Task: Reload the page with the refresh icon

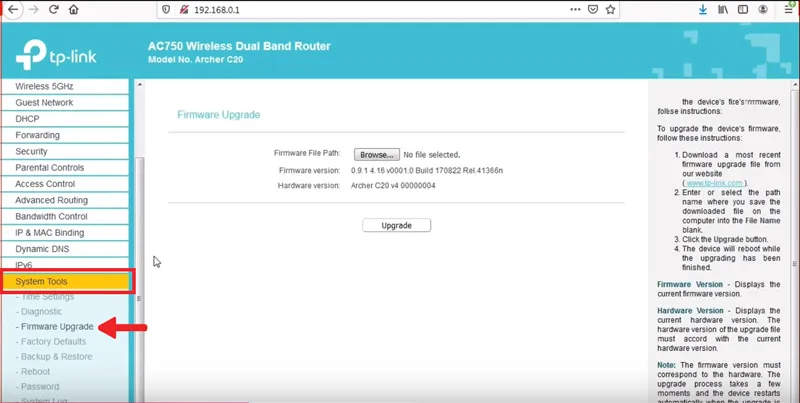Action: (x=54, y=9)
